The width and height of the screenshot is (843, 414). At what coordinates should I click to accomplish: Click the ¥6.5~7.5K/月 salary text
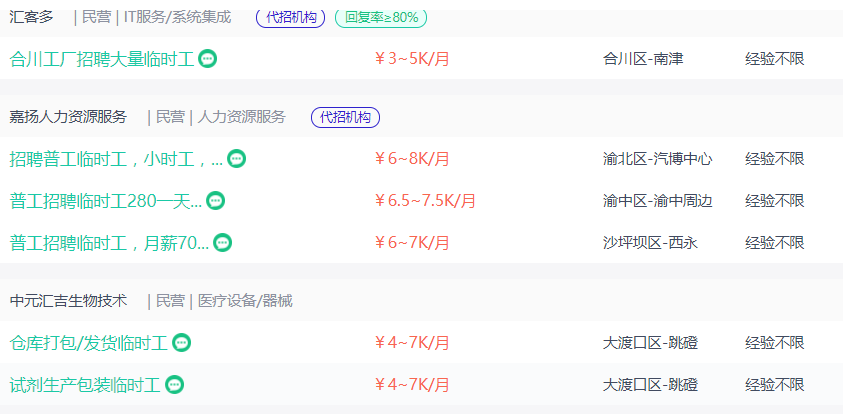425,201
